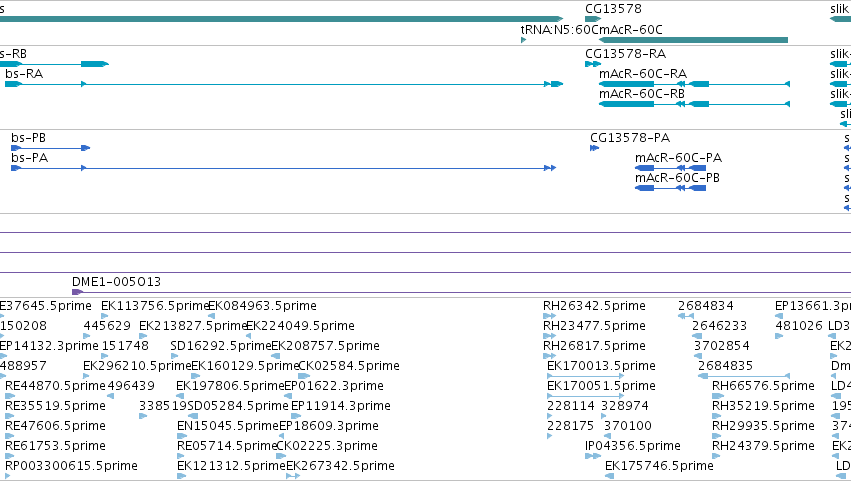Image resolution: width=851 pixels, height=481 pixels.
Task: Select EST RE05714.5prime
Action: click(227, 446)
